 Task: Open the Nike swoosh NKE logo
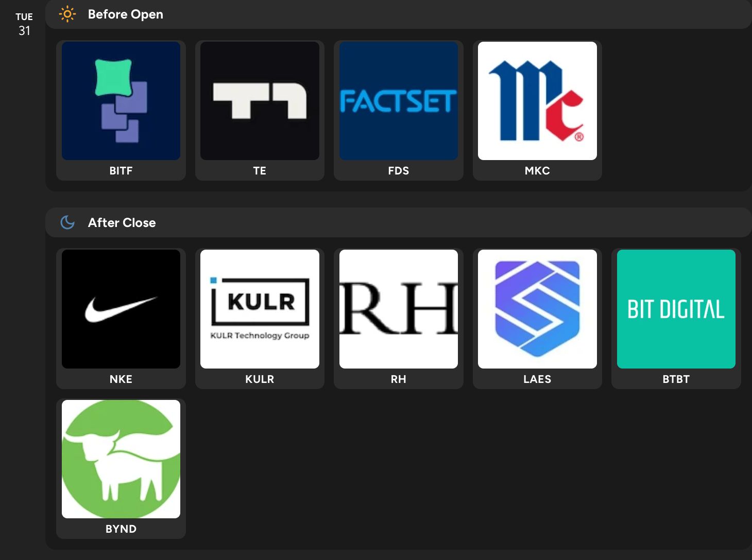(x=121, y=309)
